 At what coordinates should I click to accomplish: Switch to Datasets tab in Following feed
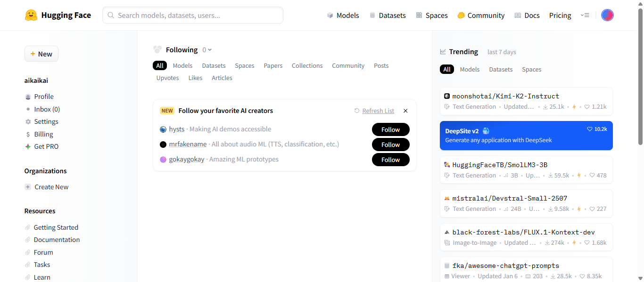[214, 65]
